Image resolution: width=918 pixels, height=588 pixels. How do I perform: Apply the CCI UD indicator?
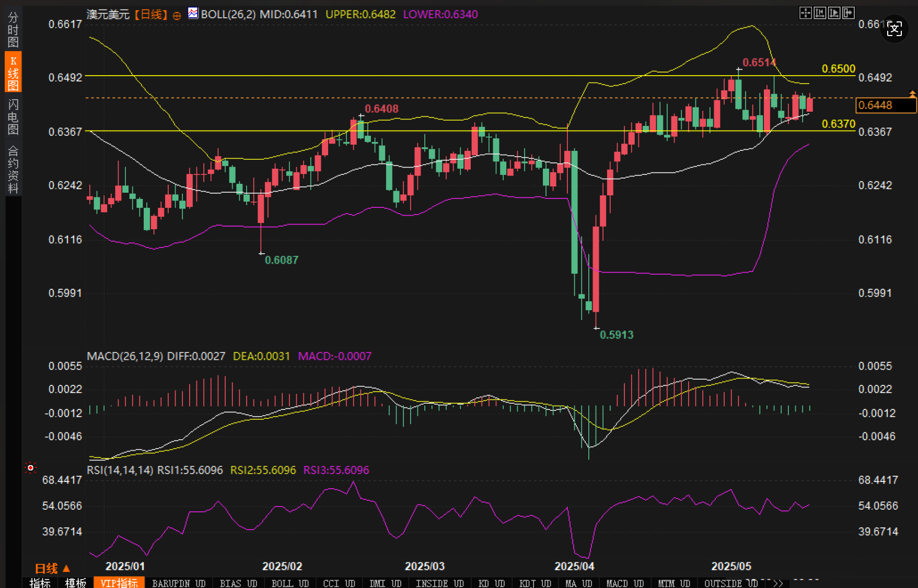pos(339,583)
